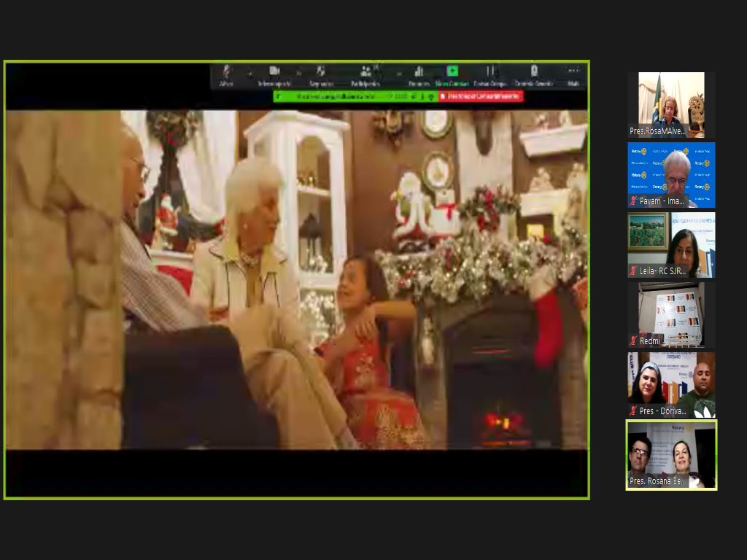Open the Polls bar chart icon
The width and height of the screenshot is (747, 560).
pos(419,72)
